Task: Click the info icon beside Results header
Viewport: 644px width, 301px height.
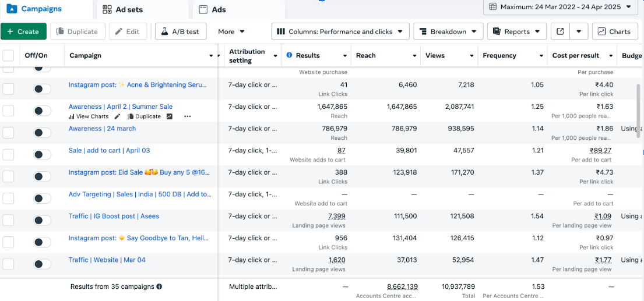Action: pos(289,55)
